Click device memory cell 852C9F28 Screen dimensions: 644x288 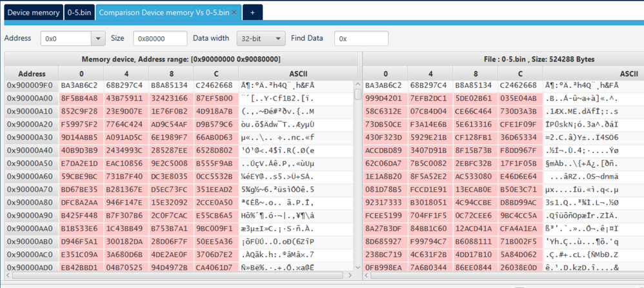tap(81, 112)
